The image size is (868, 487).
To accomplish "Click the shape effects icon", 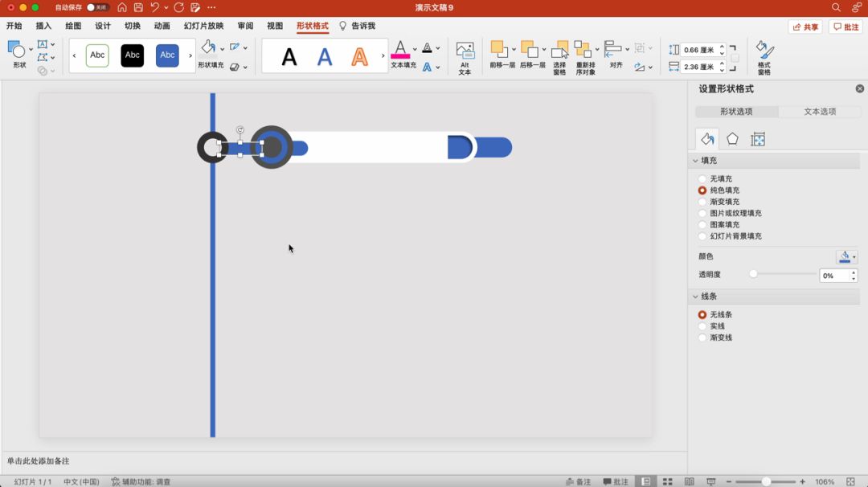I will pos(235,67).
